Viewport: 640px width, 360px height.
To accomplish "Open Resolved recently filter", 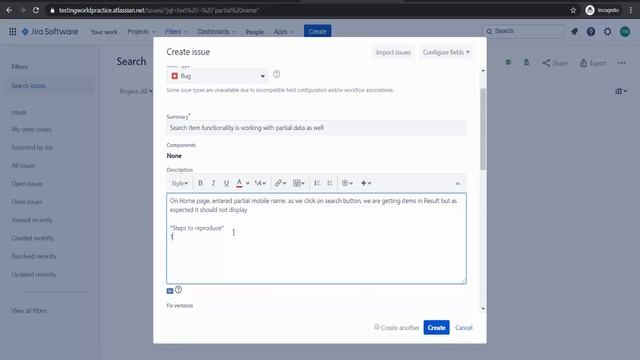I will pyautogui.click(x=34, y=256).
